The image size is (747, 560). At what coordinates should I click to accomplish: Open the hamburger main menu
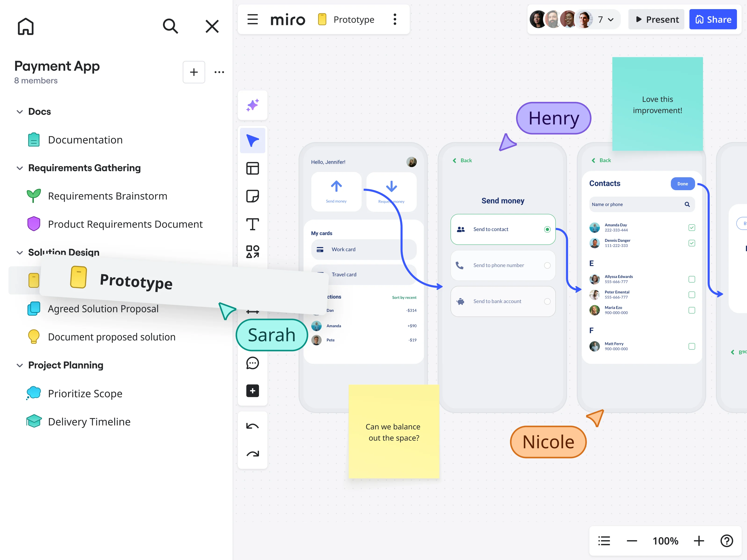[x=252, y=19]
